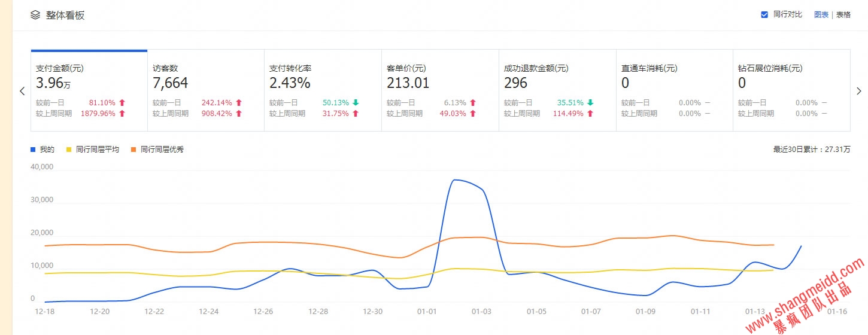Viewport: 868px width, 335px height.
Task: Click the 296 refund amount value
Action: tap(515, 83)
